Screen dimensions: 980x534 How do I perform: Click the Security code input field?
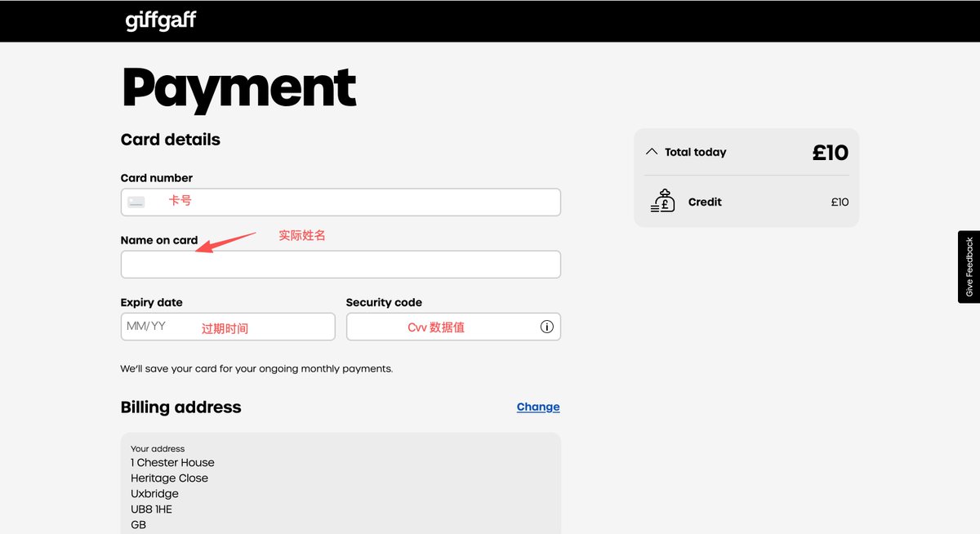[441, 327]
